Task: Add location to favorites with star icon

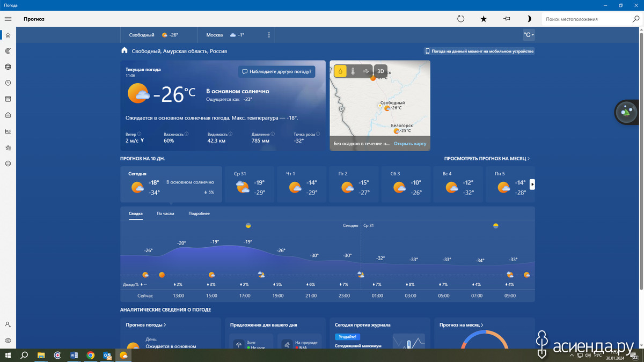Action: tap(484, 19)
